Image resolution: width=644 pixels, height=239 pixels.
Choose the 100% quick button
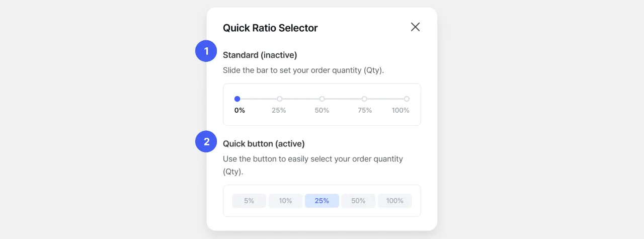pos(395,201)
